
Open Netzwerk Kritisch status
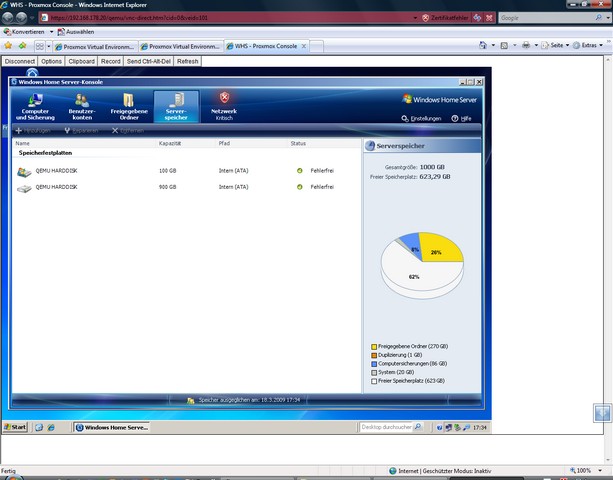pos(224,106)
